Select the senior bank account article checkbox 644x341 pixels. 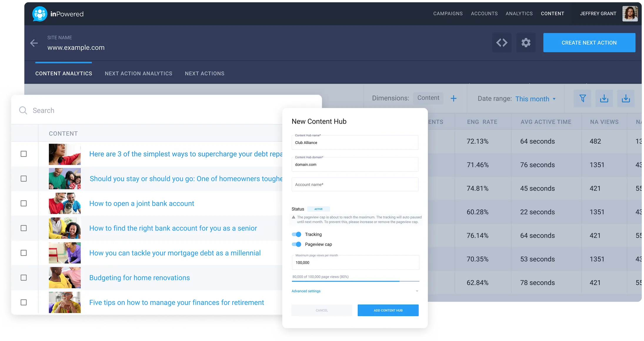tap(24, 228)
